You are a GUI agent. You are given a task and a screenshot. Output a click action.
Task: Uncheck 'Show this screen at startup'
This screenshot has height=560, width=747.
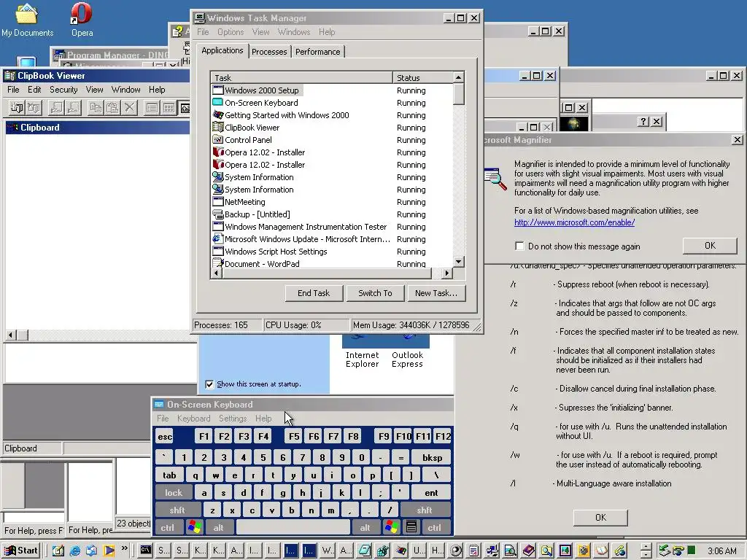click(x=209, y=384)
